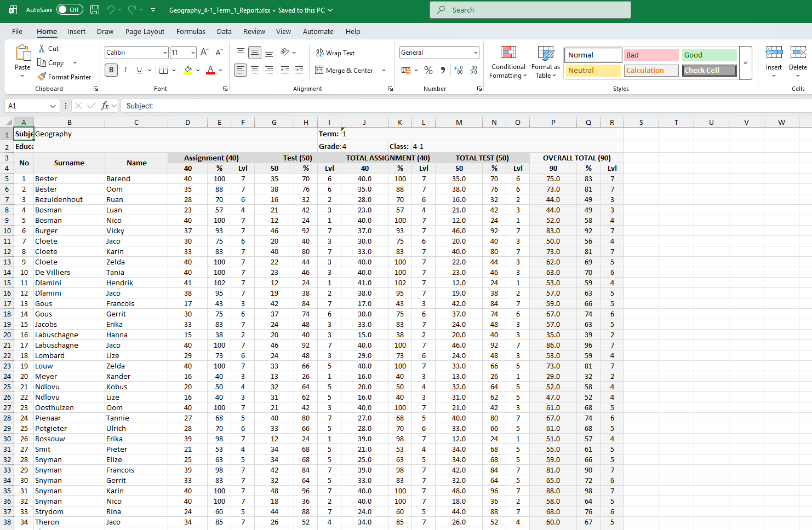Screen dimensions: 812x530
Task: Select the column S header
Action: click(x=641, y=122)
